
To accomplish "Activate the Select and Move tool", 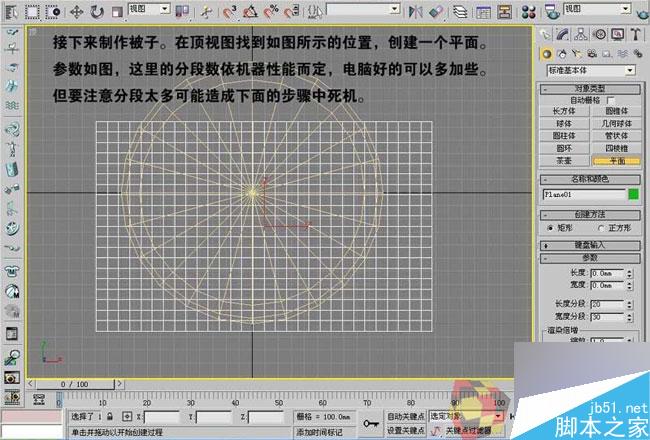I will pyautogui.click(x=76, y=12).
